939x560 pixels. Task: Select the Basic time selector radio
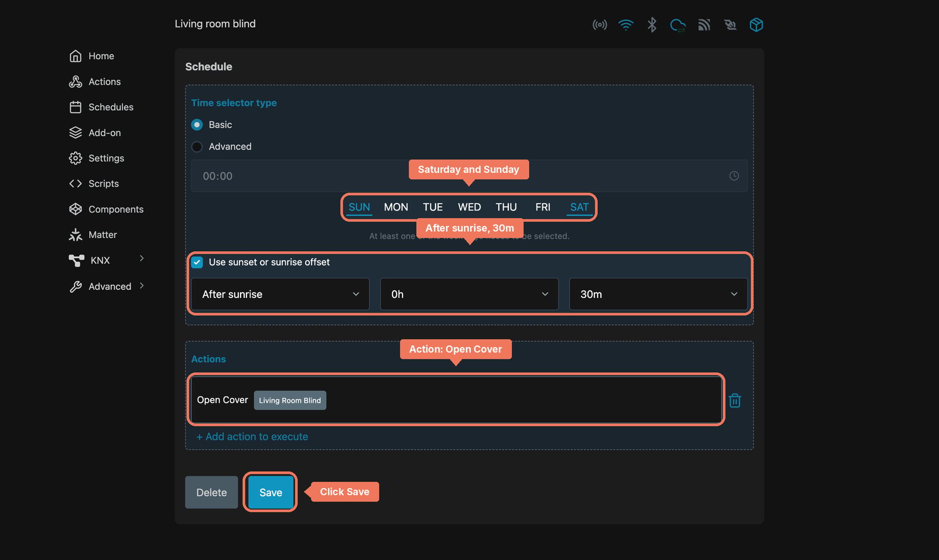[197, 125]
